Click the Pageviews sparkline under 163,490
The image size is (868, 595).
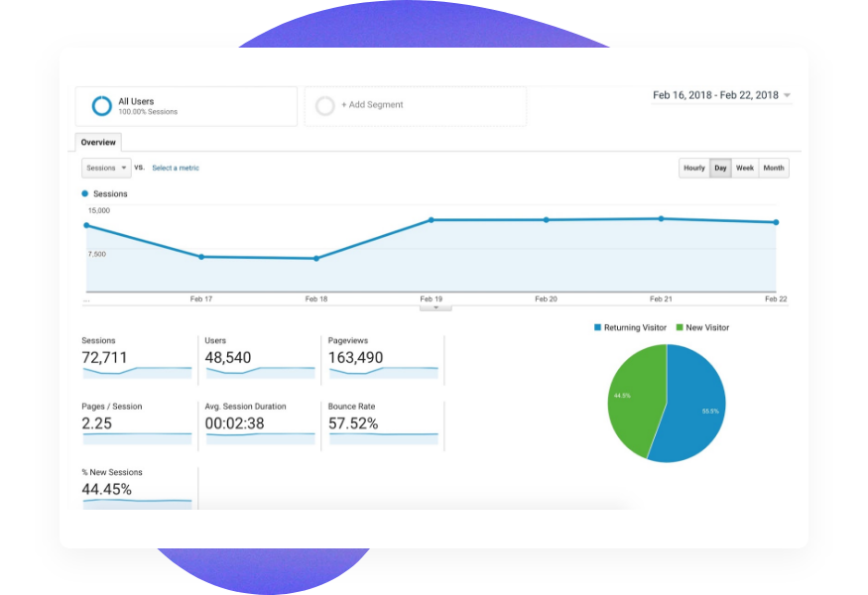click(x=384, y=373)
